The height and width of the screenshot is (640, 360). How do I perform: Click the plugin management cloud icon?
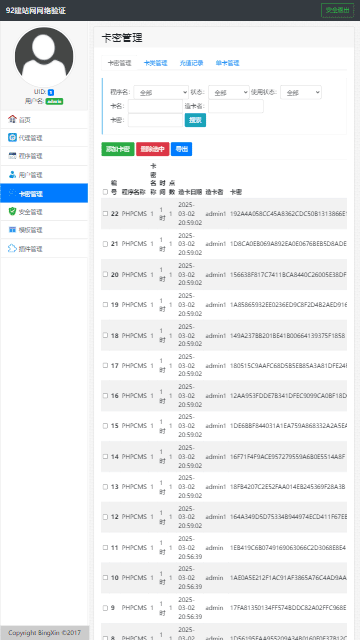(13, 249)
